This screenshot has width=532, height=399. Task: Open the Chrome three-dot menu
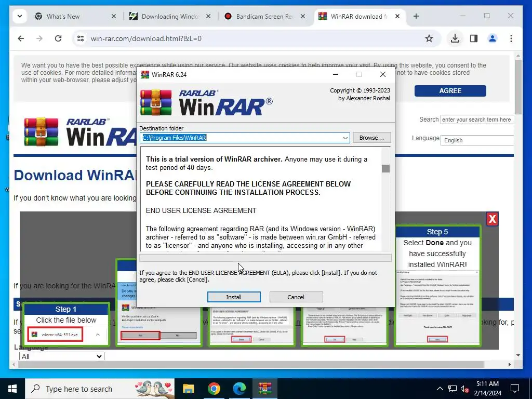511,38
